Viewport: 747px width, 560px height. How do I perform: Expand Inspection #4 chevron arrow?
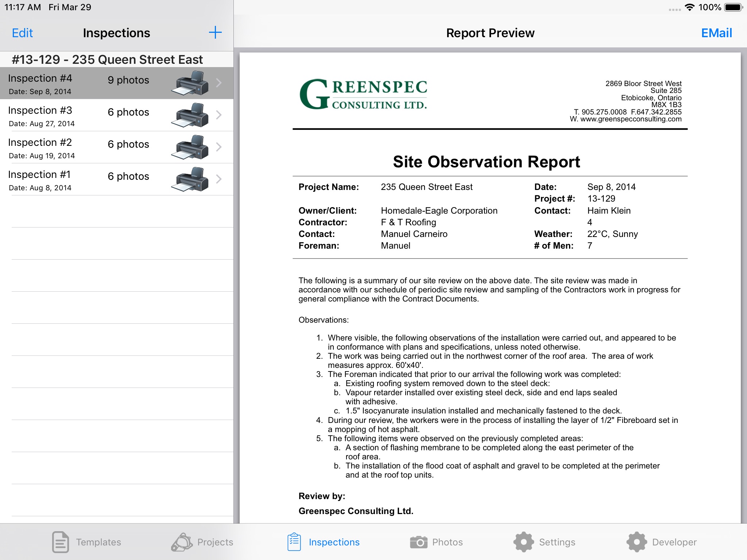pos(219,83)
